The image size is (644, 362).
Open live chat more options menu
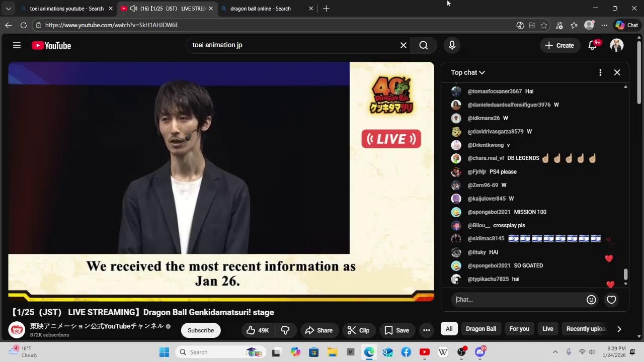(600, 72)
